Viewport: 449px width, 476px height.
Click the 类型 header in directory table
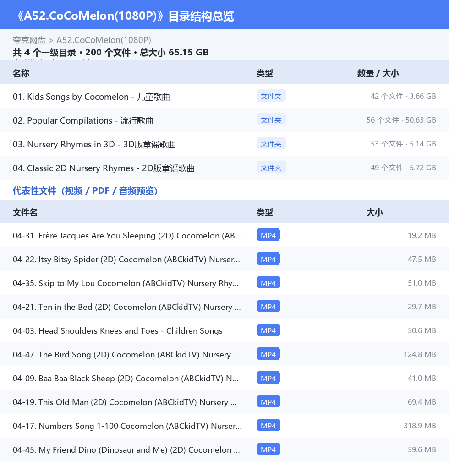click(x=265, y=73)
